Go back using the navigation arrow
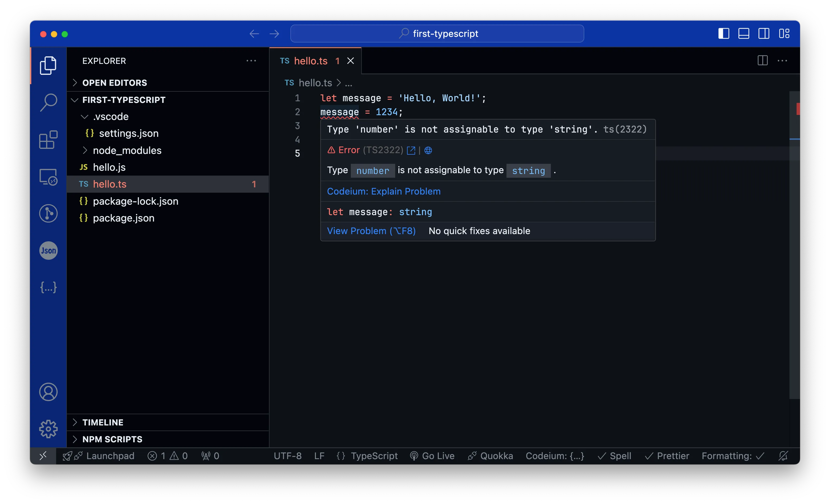 click(x=254, y=34)
